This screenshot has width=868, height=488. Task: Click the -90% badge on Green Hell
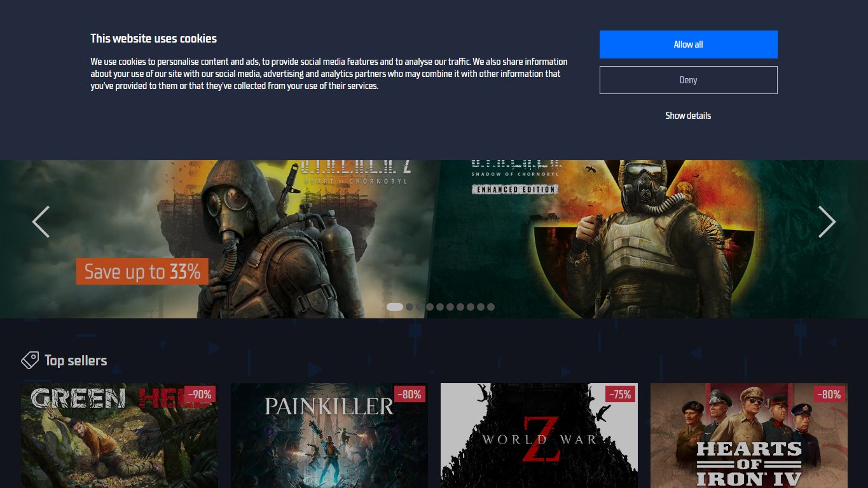coord(200,395)
